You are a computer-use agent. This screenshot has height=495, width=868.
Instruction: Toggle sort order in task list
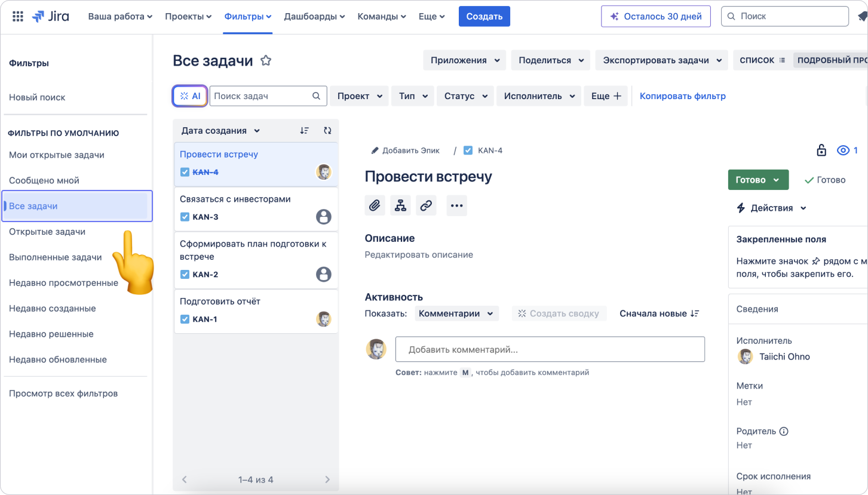(305, 131)
